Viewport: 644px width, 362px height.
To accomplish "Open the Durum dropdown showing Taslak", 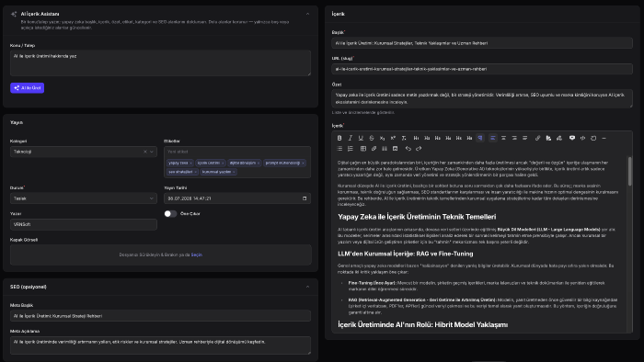I will (84, 198).
